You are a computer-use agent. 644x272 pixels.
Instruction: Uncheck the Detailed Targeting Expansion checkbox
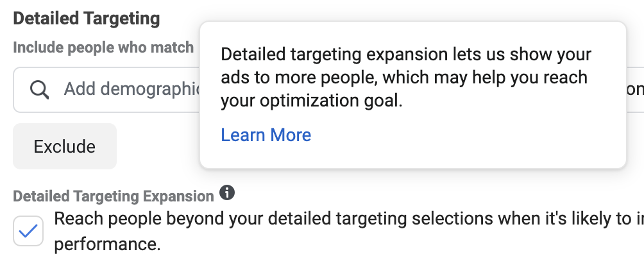tap(28, 231)
